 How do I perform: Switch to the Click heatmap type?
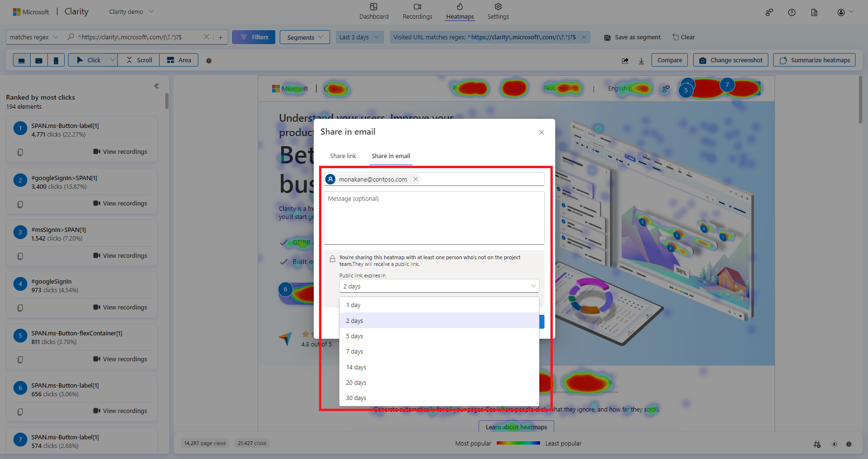coord(89,60)
